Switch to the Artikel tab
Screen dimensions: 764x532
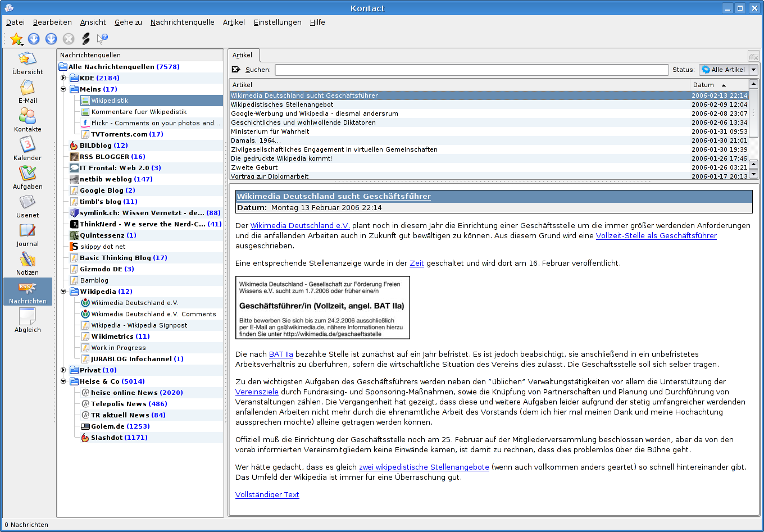pos(243,55)
